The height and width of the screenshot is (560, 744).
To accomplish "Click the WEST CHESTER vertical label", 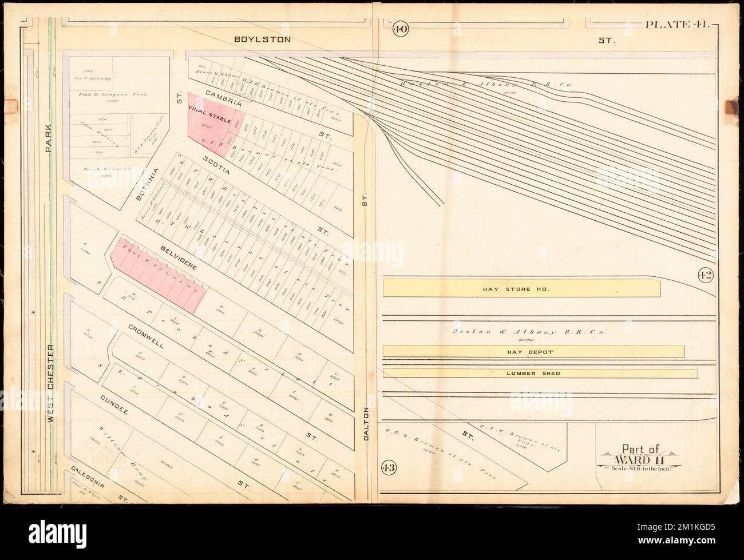I will 50,383.
